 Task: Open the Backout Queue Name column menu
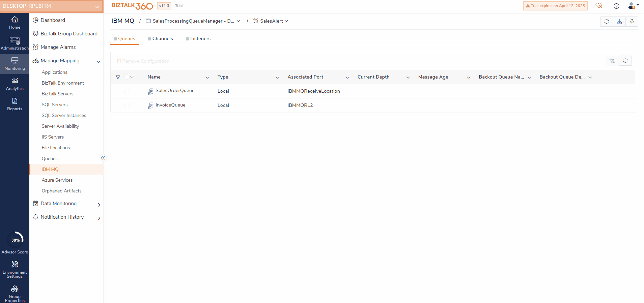pyautogui.click(x=529, y=78)
